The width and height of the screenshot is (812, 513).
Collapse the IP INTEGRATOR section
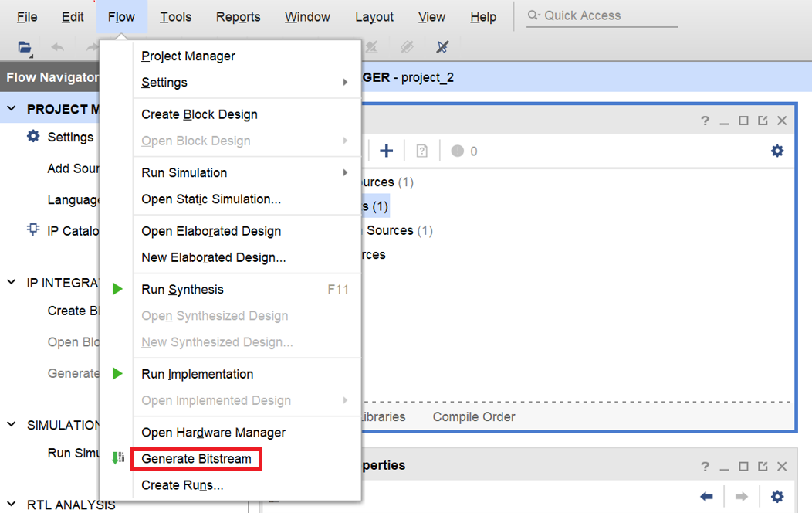[12, 282]
